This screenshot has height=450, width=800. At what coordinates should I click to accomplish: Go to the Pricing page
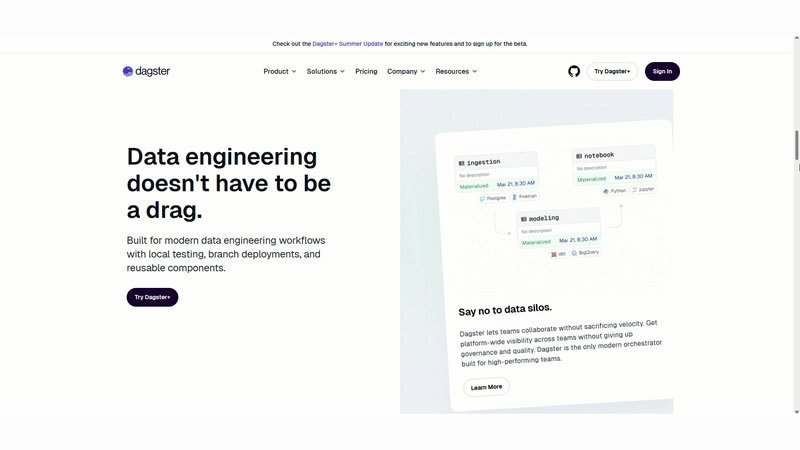tap(366, 71)
